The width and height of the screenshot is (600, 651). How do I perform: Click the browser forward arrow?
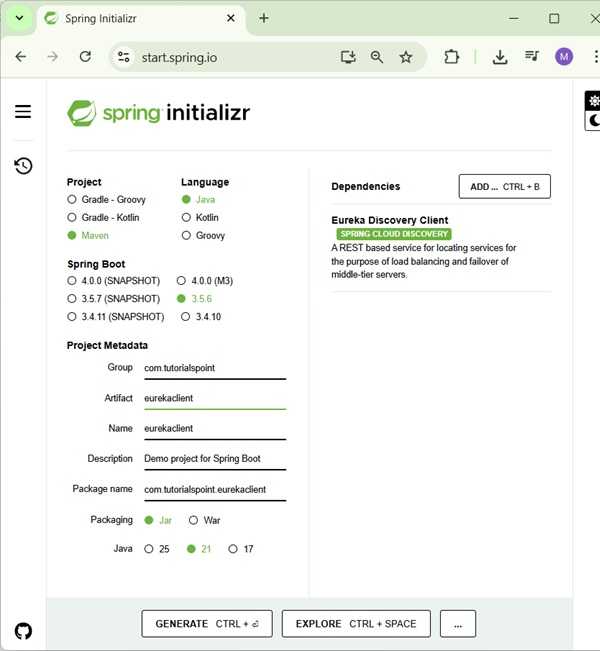tap(53, 56)
